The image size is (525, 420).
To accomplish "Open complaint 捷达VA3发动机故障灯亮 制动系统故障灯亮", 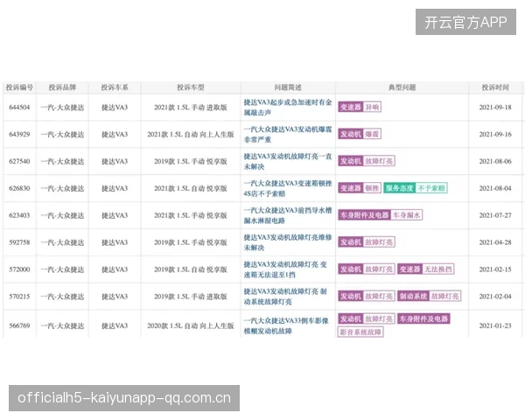I will coord(285,297).
